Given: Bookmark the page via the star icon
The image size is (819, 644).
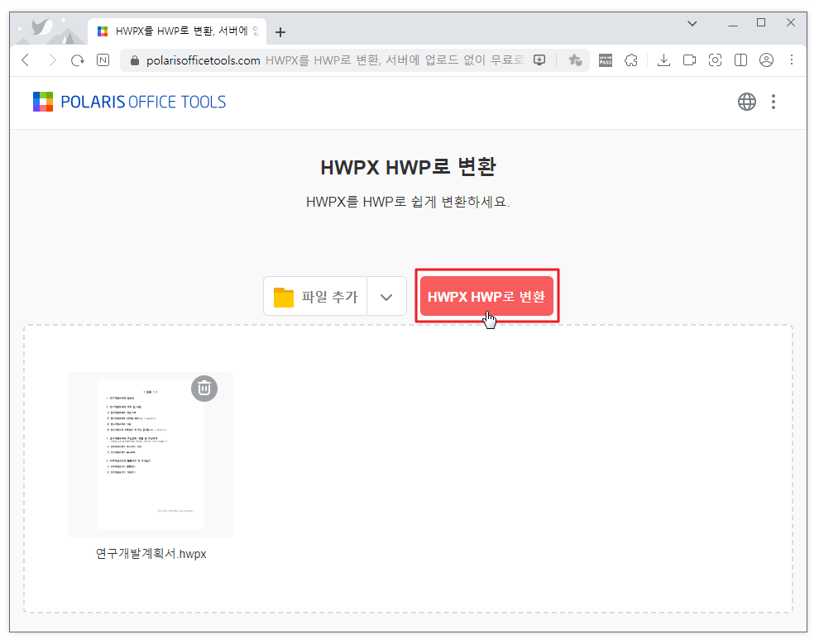Looking at the screenshot, I should 575,60.
